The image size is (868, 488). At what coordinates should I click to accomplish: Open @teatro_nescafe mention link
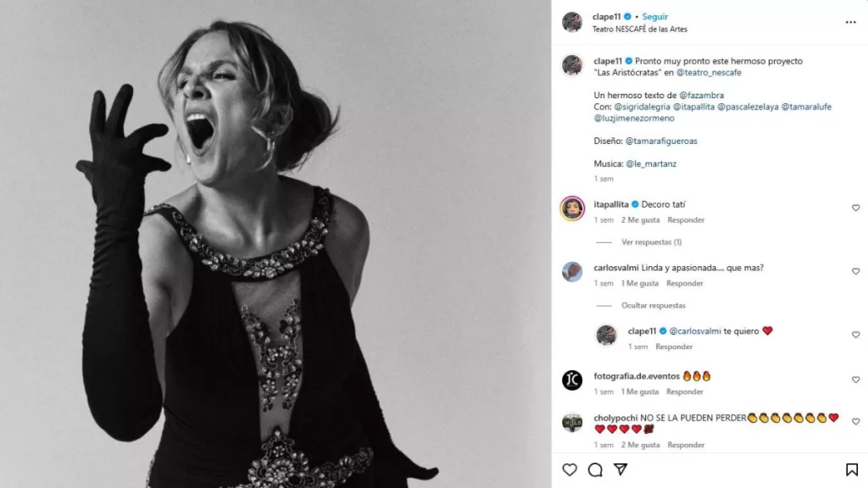click(709, 73)
